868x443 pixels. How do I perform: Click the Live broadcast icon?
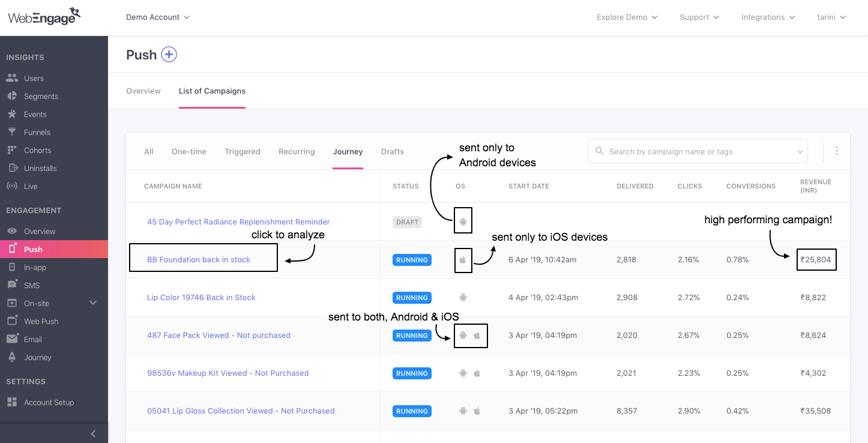coord(11,186)
